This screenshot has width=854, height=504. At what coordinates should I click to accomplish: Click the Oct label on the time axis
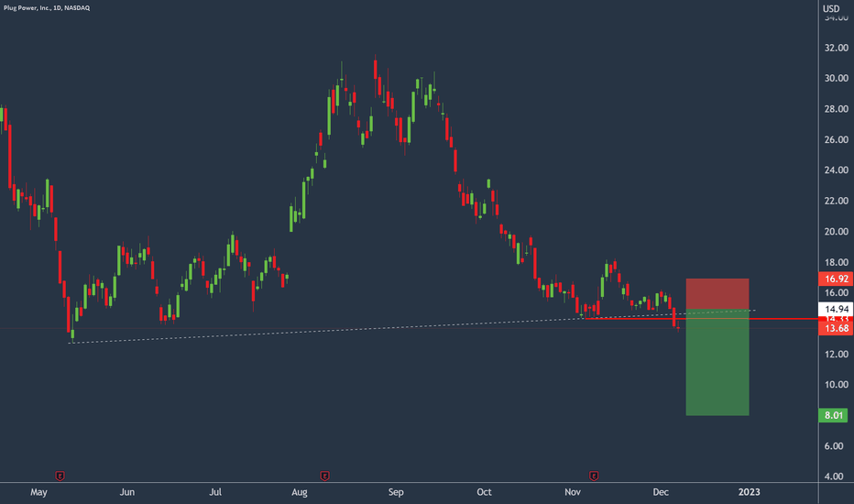coord(484,493)
